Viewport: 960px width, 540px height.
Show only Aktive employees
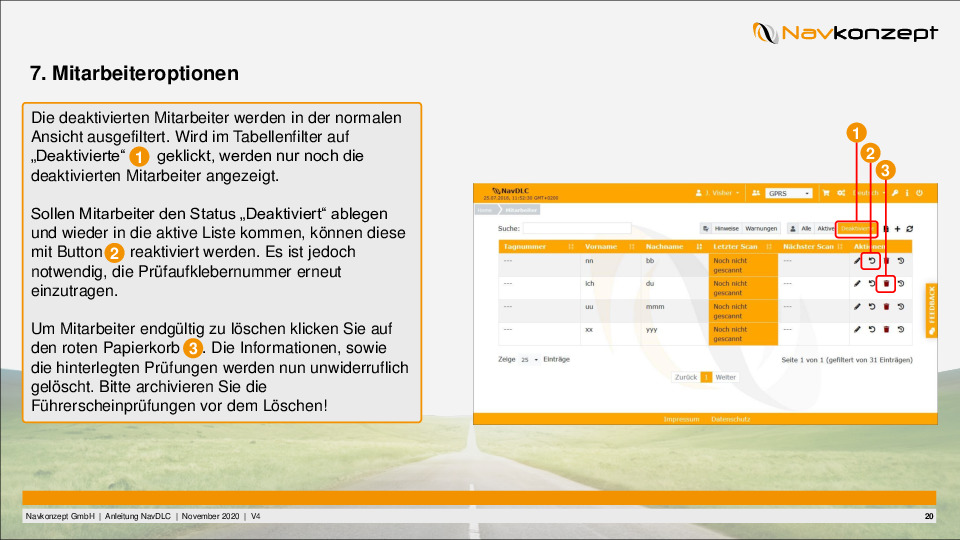[825, 228]
